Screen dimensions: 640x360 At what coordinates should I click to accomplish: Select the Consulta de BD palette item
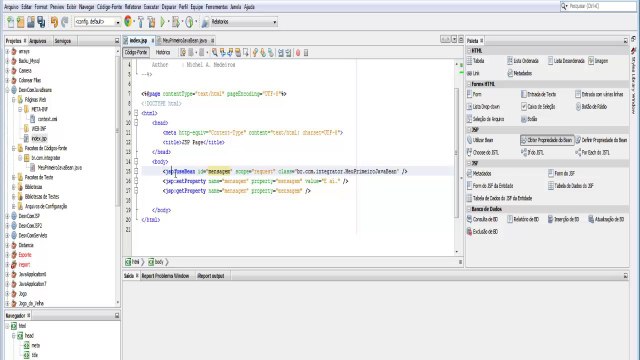482,220
